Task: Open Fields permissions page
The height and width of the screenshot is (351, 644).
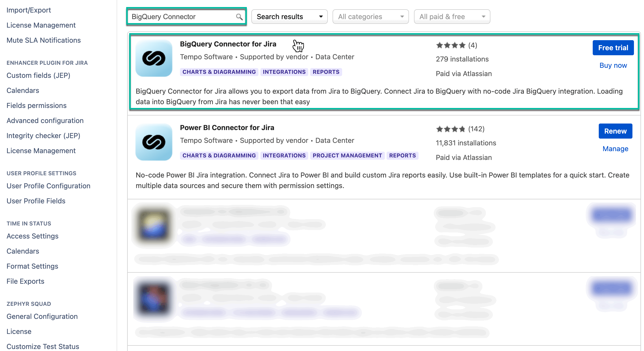Action: pos(36,105)
